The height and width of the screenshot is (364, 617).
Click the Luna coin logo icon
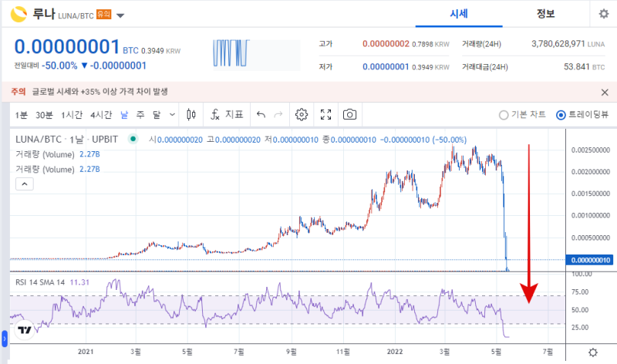coord(19,15)
